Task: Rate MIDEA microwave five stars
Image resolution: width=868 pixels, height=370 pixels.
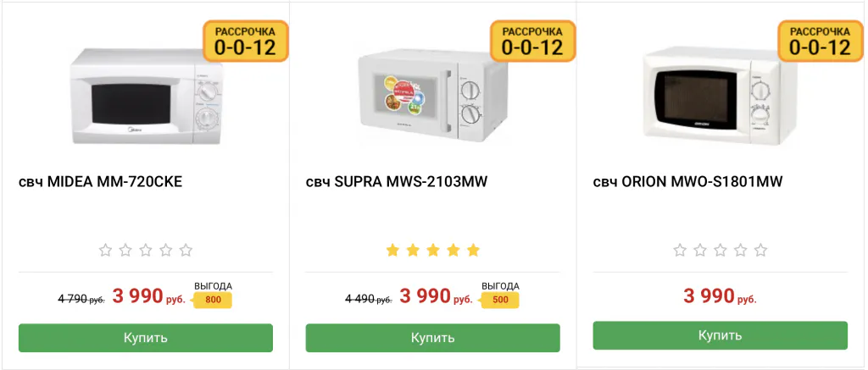Action: tap(186, 250)
